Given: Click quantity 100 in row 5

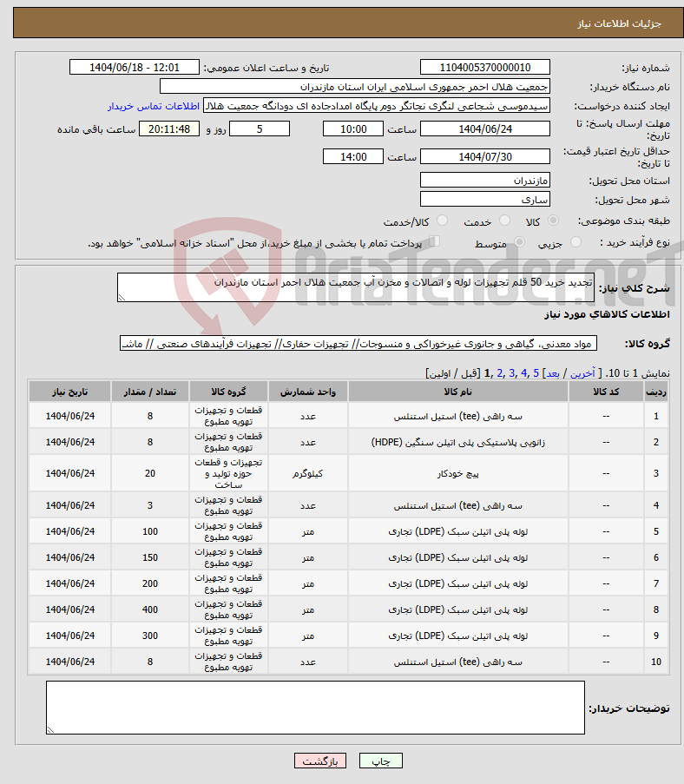Looking at the screenshot, I should coord(150,531).
